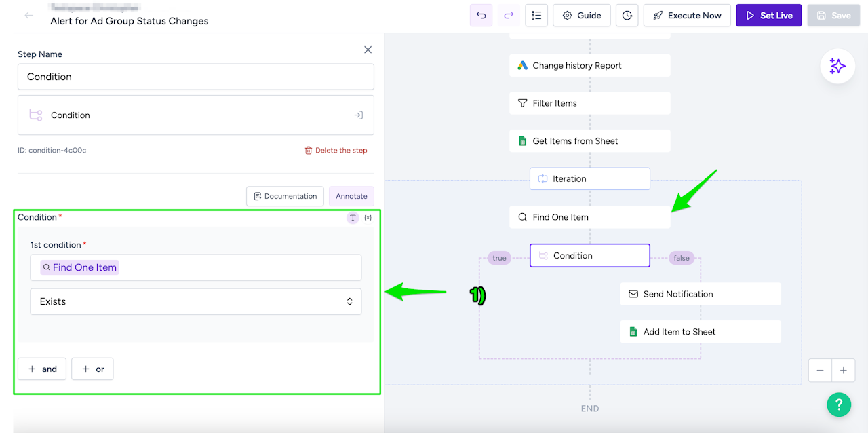The height and width of the screenshot is (433, 868).
Task: Open execution history clock icon
Action: 627,16
